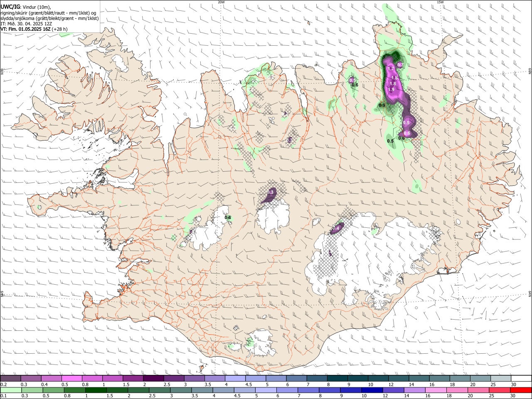The width and height of the screenshot is (532, 399).
Task: Click the 'rigning/skúrir' legend description line
Action: pos(48,13)
